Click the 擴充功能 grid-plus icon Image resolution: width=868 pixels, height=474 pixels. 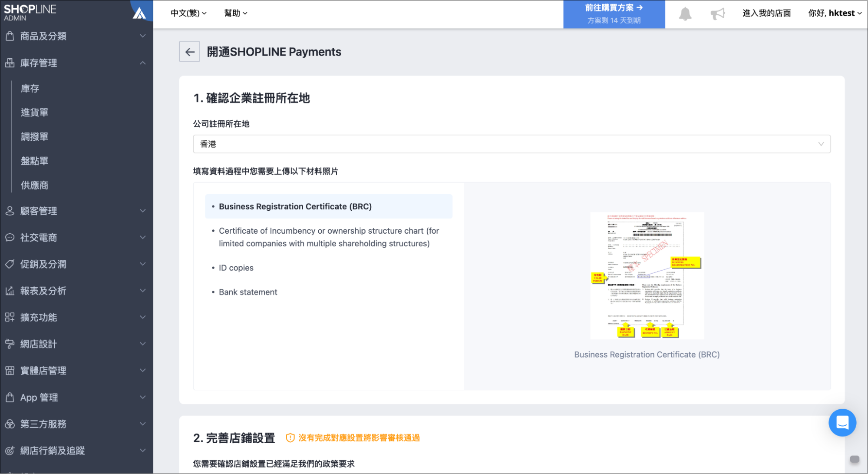(x=10, y=317)
